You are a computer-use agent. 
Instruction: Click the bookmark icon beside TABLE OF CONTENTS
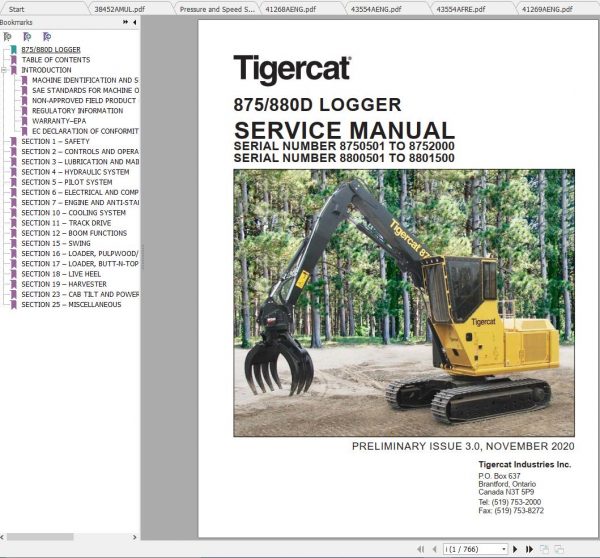click(x=14, y=60)
